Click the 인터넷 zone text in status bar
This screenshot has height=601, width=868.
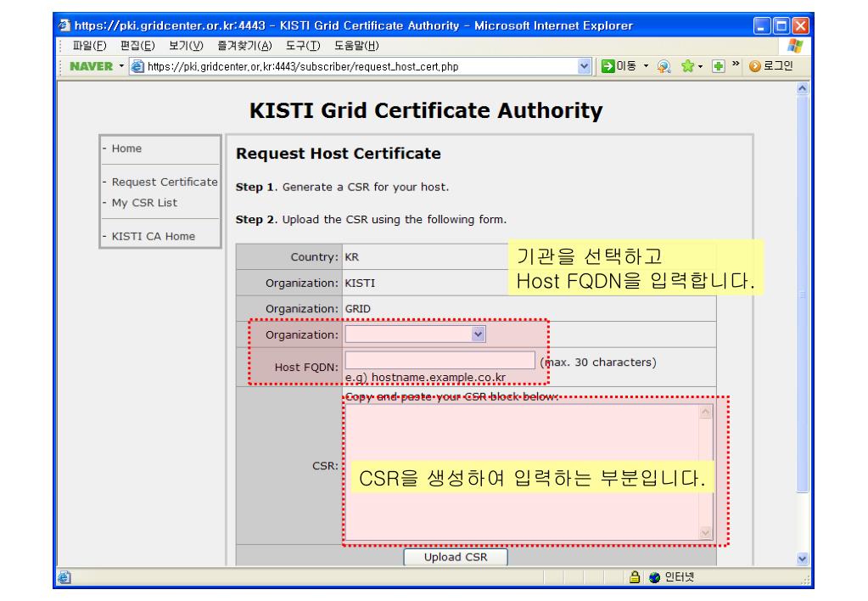[680, 577]
